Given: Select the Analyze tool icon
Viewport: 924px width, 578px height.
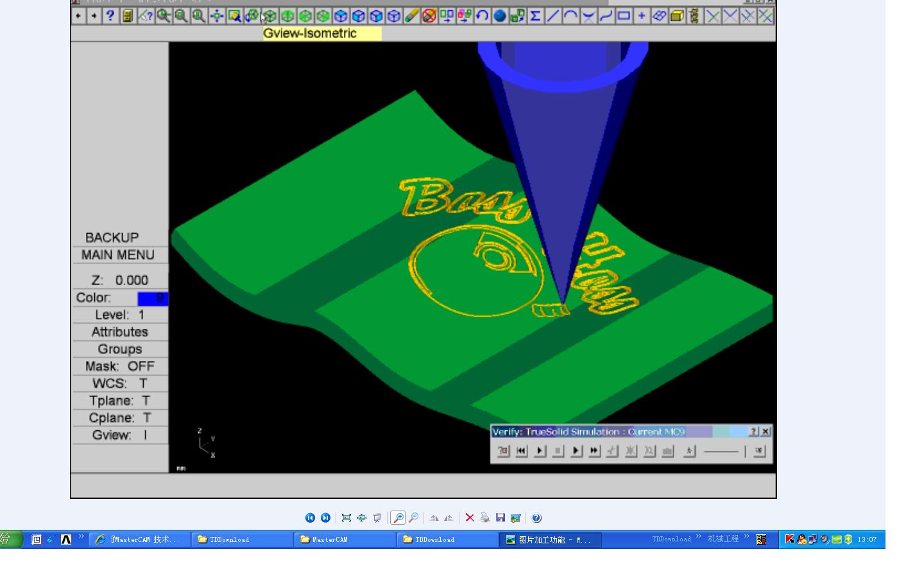Looking at the screenshot, I should (x=146, y=16).
